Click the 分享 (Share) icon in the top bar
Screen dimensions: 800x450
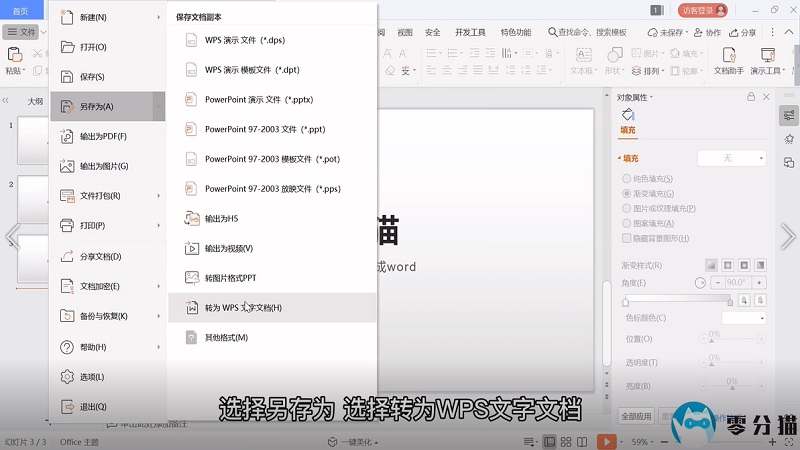(742, 32)
